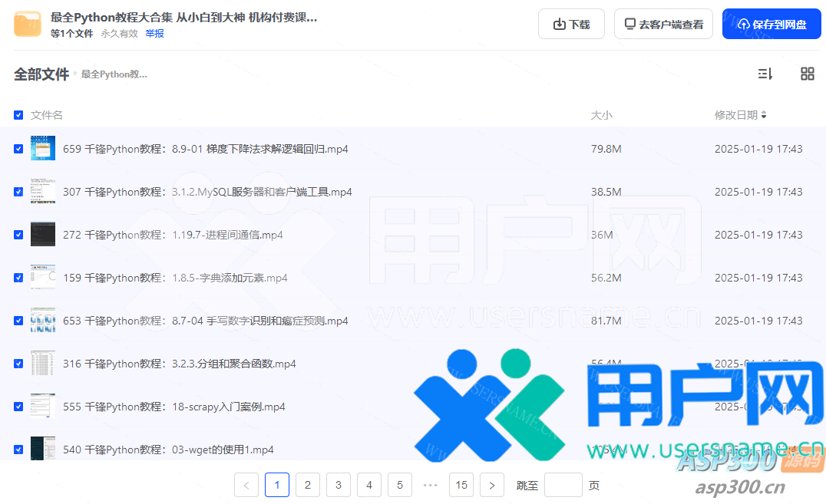
Task: Select page 2 in pagination
Action: coord(308,485)
